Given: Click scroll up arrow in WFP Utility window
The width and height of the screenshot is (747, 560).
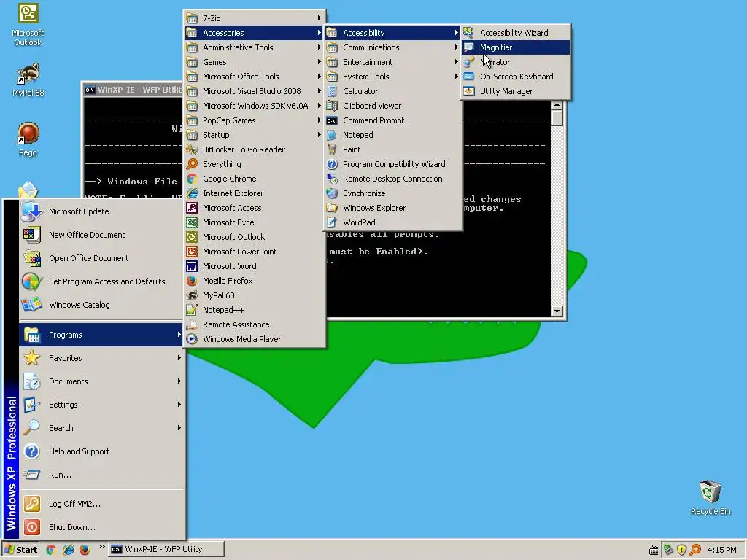Looking at the screenshot, I should (557, 105).
